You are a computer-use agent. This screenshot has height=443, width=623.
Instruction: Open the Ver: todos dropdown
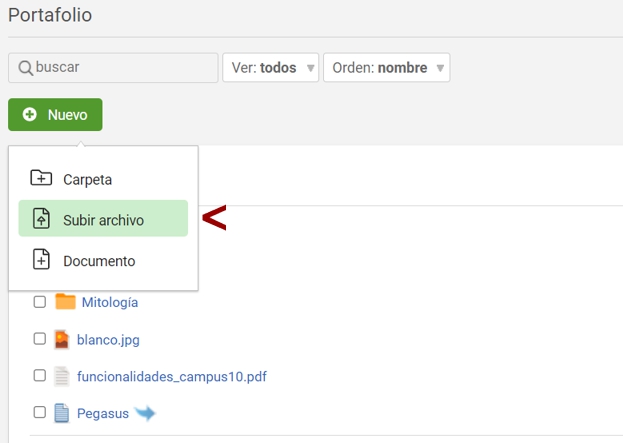[270, 68]
